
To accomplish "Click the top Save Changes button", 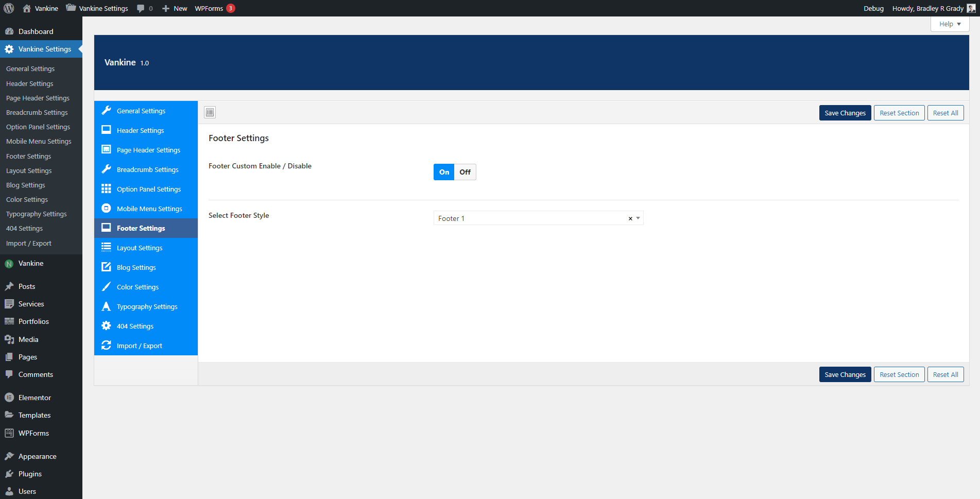I will coord(845,113).
